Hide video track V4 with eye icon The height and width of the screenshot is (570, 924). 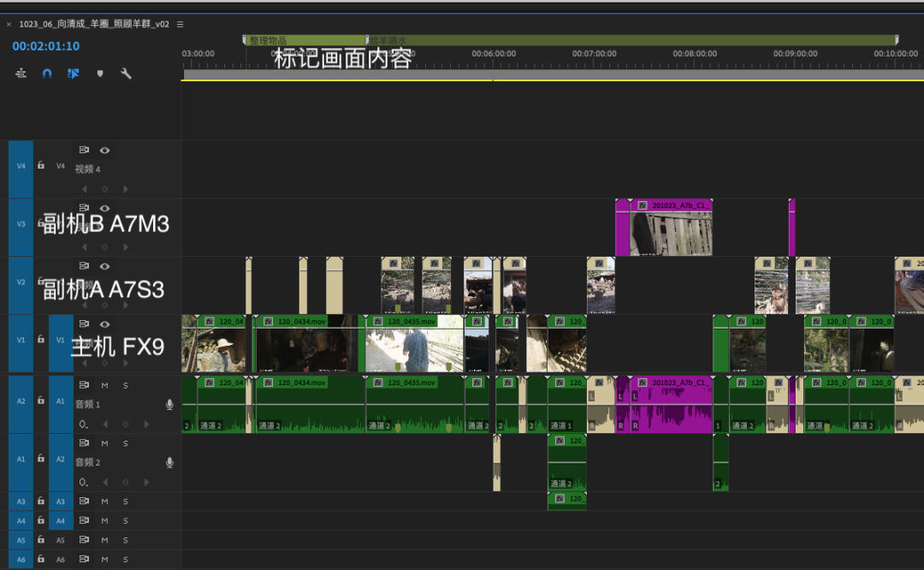(104, 150)
